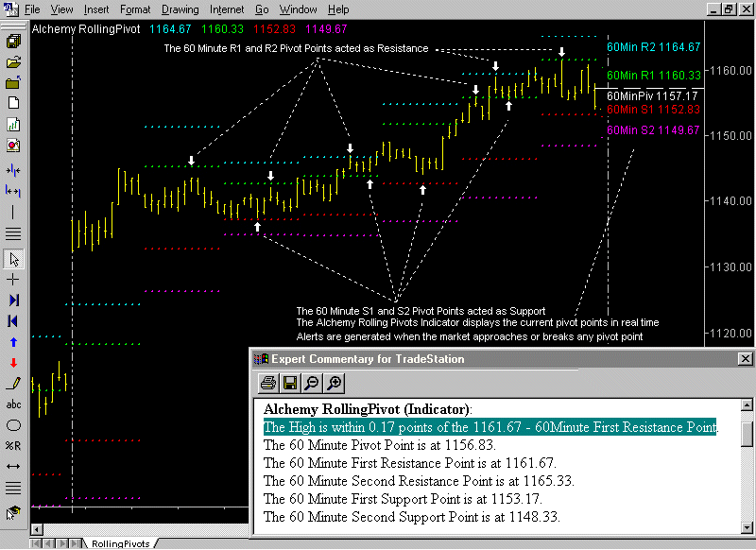Open the Go menu

click(x=262, y=9)
